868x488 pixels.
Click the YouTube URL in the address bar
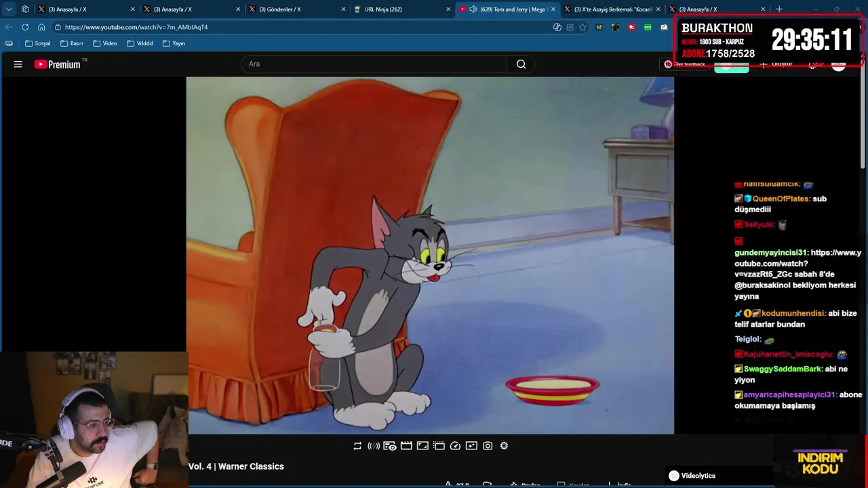click(136, 27)
